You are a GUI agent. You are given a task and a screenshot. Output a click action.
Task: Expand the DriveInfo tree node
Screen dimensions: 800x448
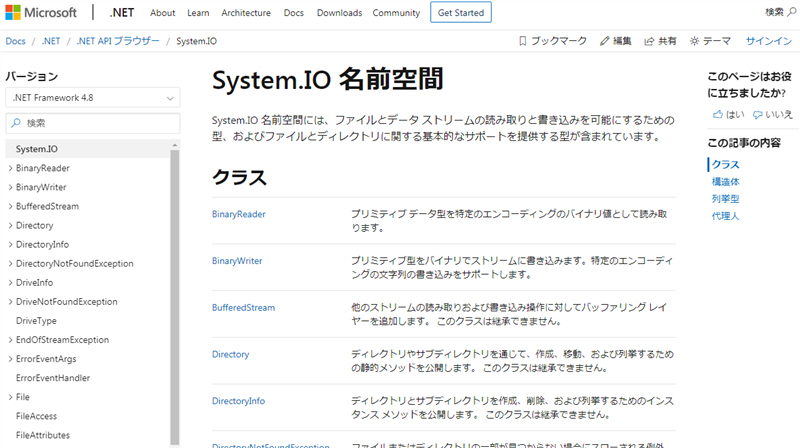click(x=10, y=282)
